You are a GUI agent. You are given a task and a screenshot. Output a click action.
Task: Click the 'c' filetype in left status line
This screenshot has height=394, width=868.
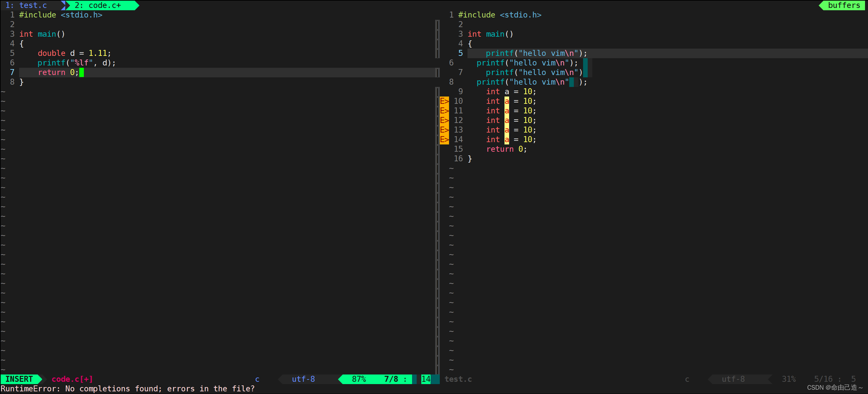click(257, 379)
